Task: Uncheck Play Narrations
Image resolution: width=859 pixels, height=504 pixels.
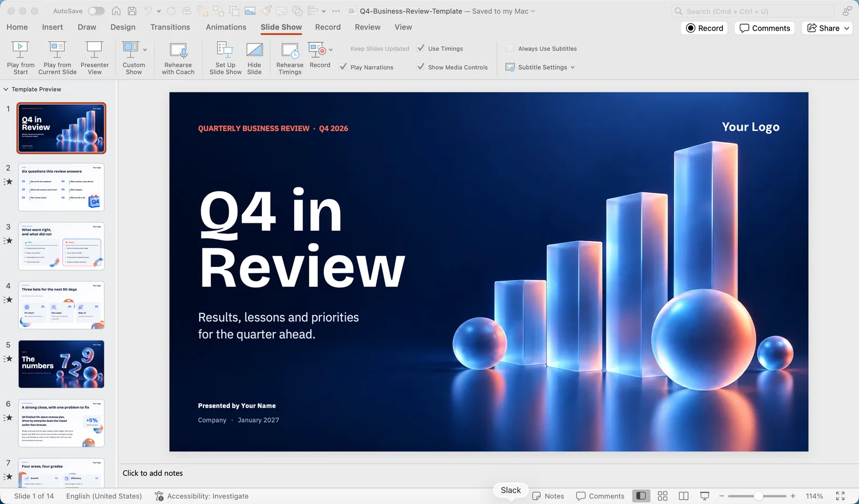Action: [x=343, y=67]
